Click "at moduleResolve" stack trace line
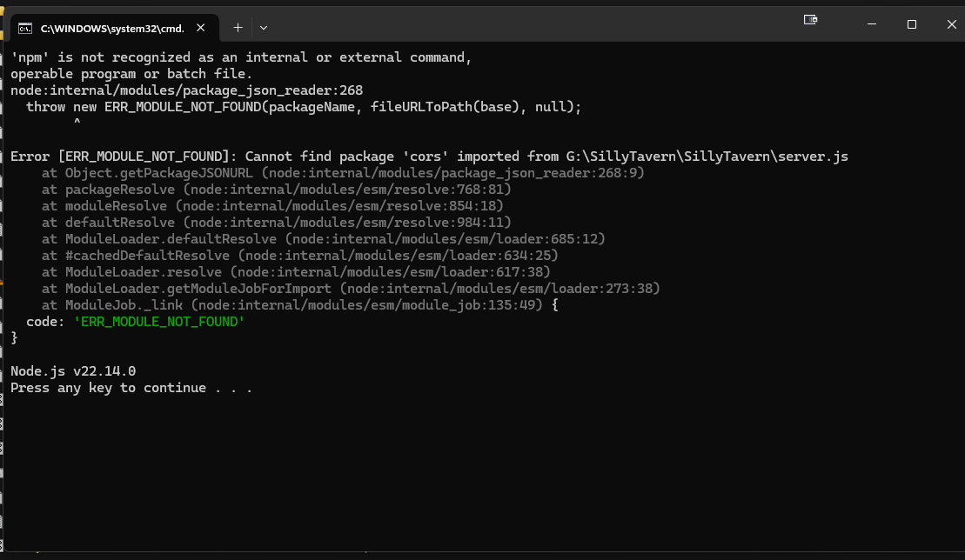This screenshot has width=965, height=560. [x=272, y=206]
